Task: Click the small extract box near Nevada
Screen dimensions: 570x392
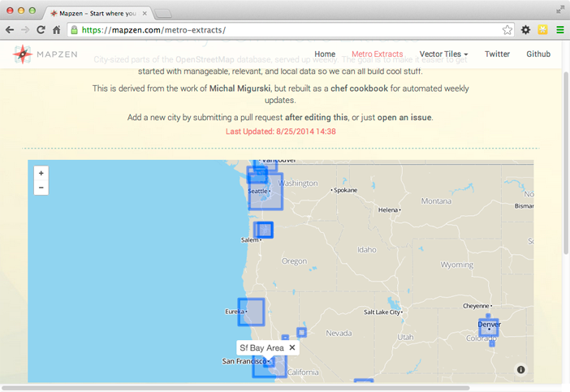Action: (301, 332)
